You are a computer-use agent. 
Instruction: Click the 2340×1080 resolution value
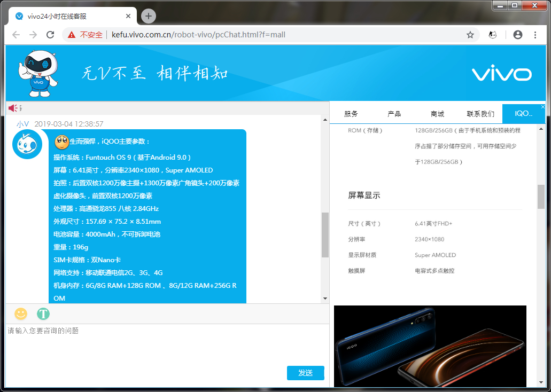pyautogui.click(x=429, y=239)
